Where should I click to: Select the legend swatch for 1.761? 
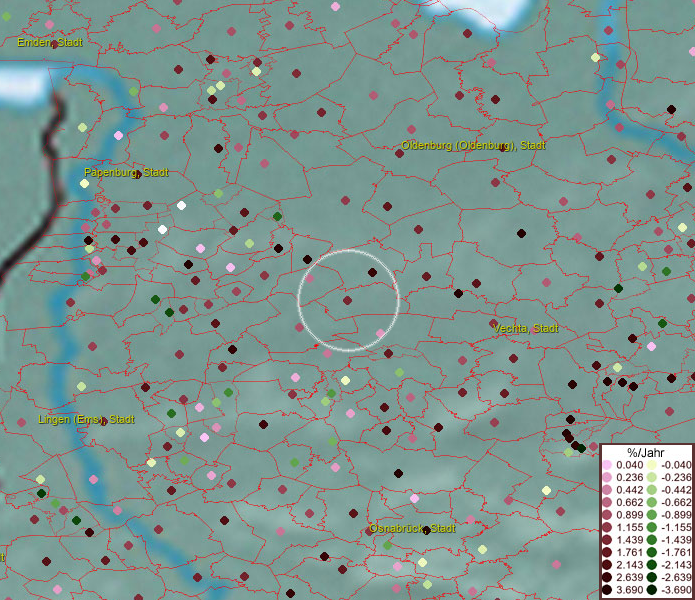(607, 552)
